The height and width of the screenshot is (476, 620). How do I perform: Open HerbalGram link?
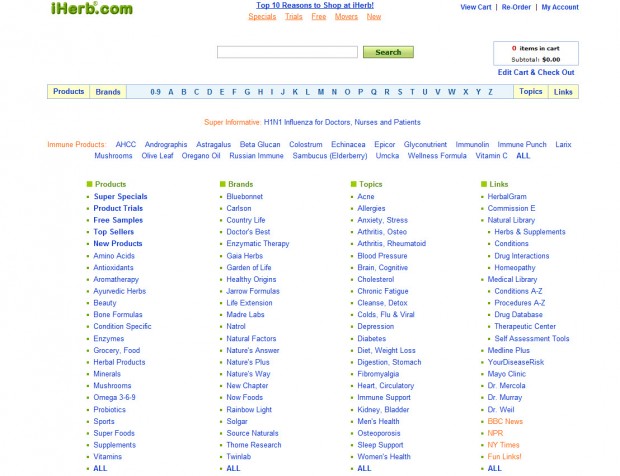pyautogui.click(x=507, y=196)
